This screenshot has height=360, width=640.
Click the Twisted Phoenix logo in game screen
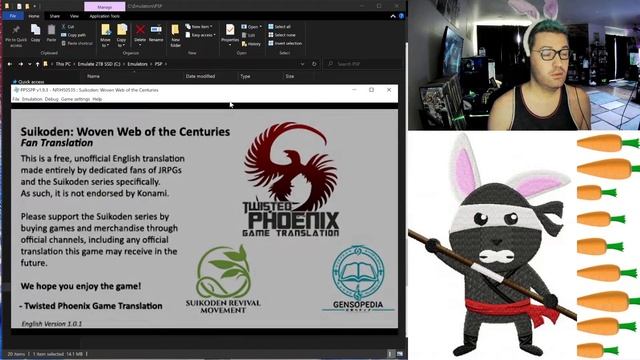tap(291, 180)
